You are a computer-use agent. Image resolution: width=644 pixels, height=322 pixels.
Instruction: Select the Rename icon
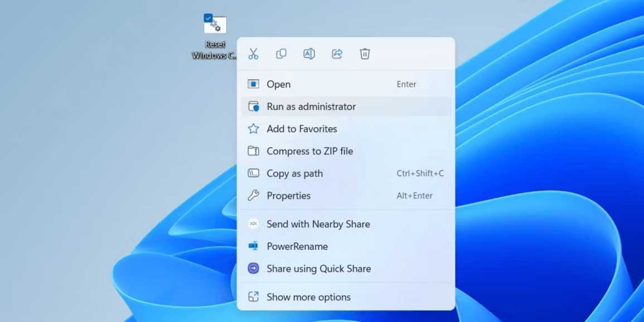[309, 53]
